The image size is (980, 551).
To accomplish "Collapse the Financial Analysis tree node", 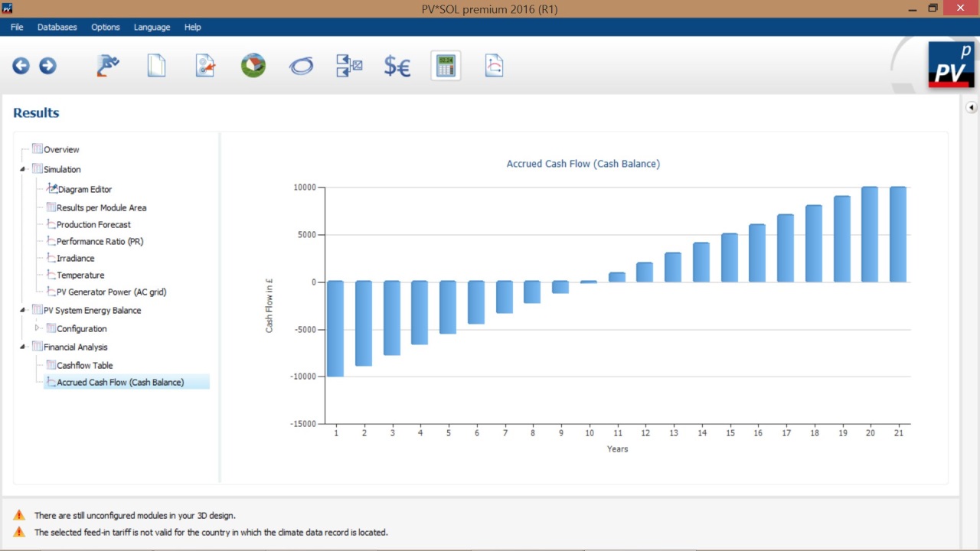I will [24, 347].
